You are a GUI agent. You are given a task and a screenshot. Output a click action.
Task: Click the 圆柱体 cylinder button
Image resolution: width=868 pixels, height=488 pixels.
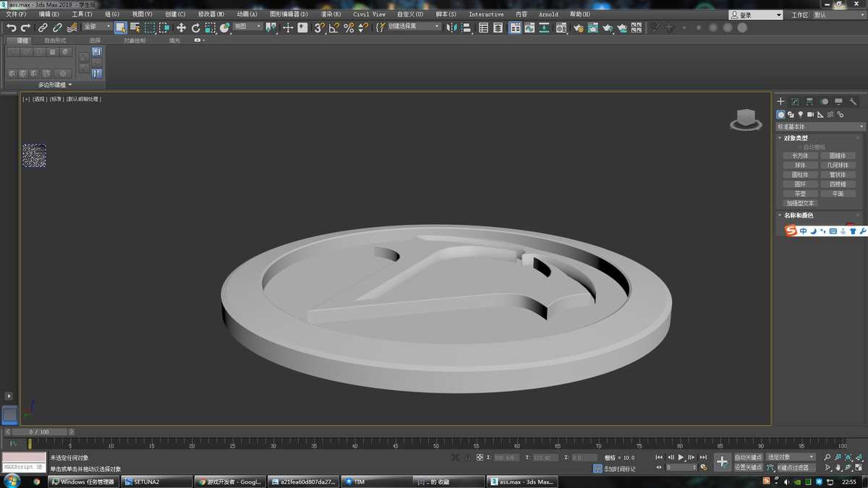[x=800, y=174]
